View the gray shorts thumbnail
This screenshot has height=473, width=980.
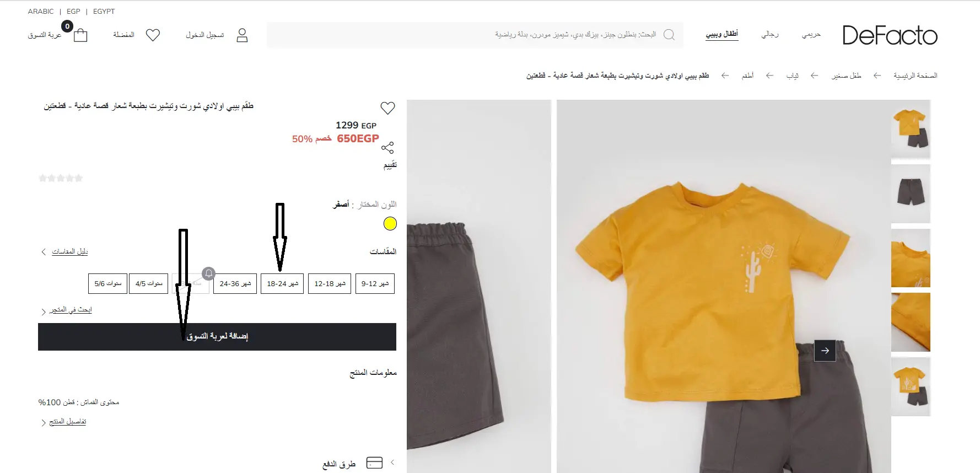[x=911, y=193]
